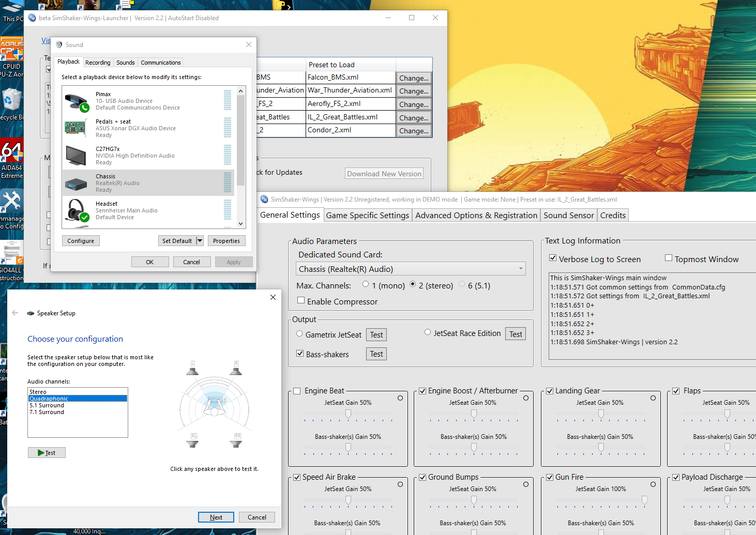Close the Speaker Setup dialog
Image resolution: width=756 pixels, height=535 pixels.
click(x=273, y=297)
